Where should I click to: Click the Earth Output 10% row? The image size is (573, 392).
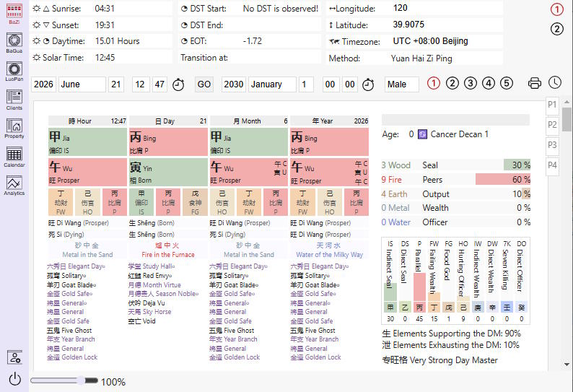pos(455,193)
